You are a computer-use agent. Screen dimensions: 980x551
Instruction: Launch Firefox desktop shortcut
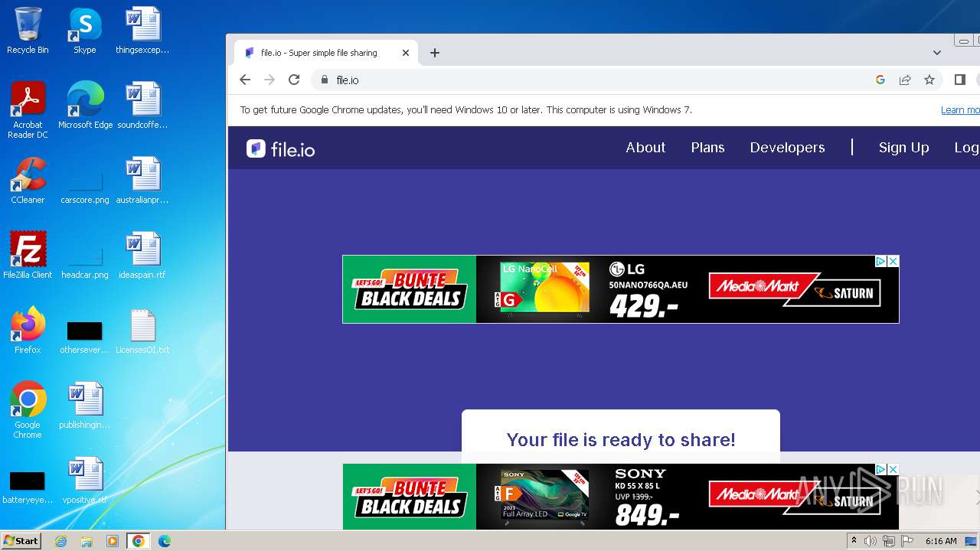[28, 331]
